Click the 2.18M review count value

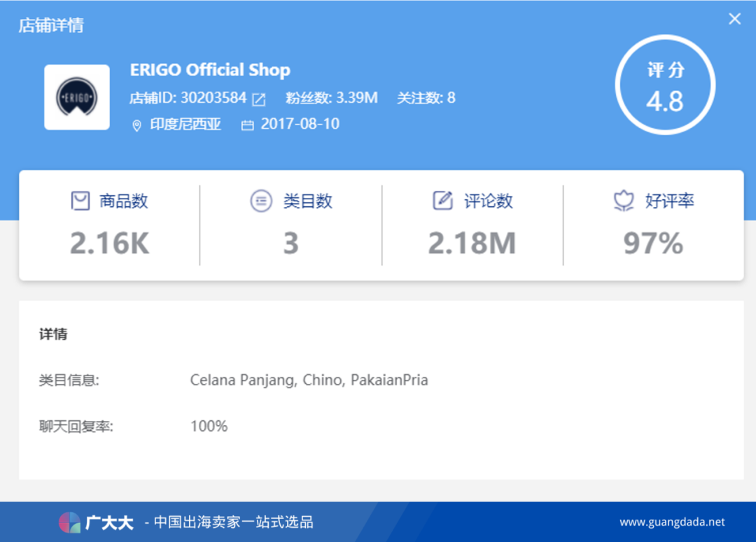pyautogui.click(x=472, y=243)
